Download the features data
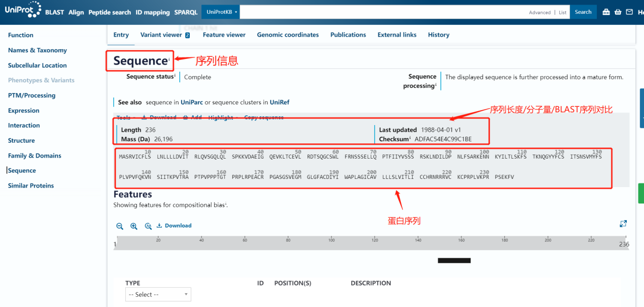Image resolution: width=644 pixels, height=307 pixels. (174, 226)
